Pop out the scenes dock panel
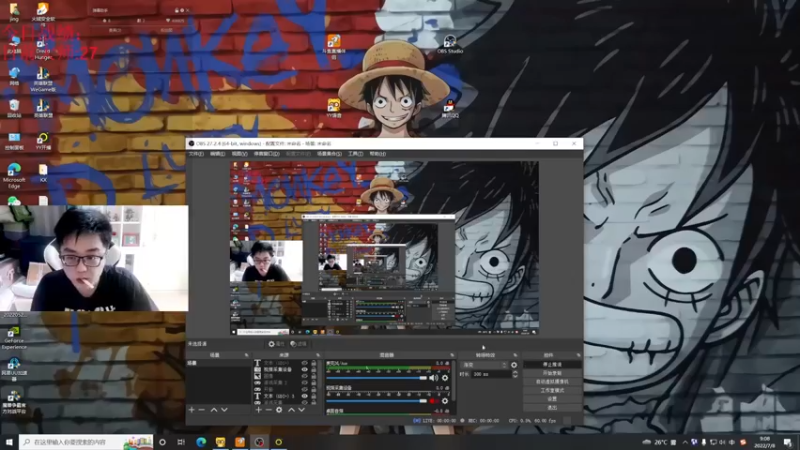The image size is (800, 450). click(246, 355)
